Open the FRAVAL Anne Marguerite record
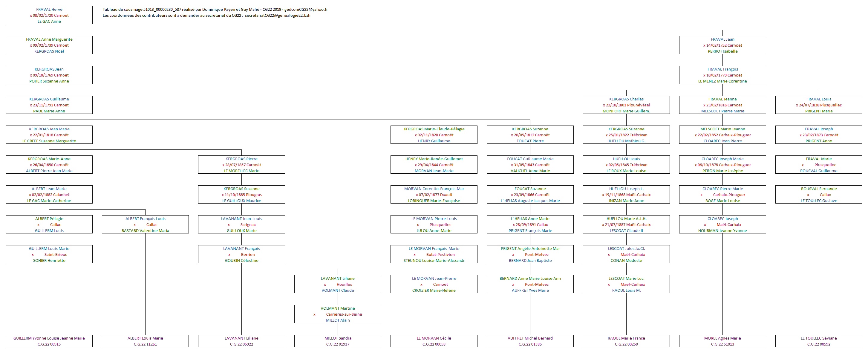Image resolution: width=868 pixels, height=353 pixels. click(x=49, y=45)
